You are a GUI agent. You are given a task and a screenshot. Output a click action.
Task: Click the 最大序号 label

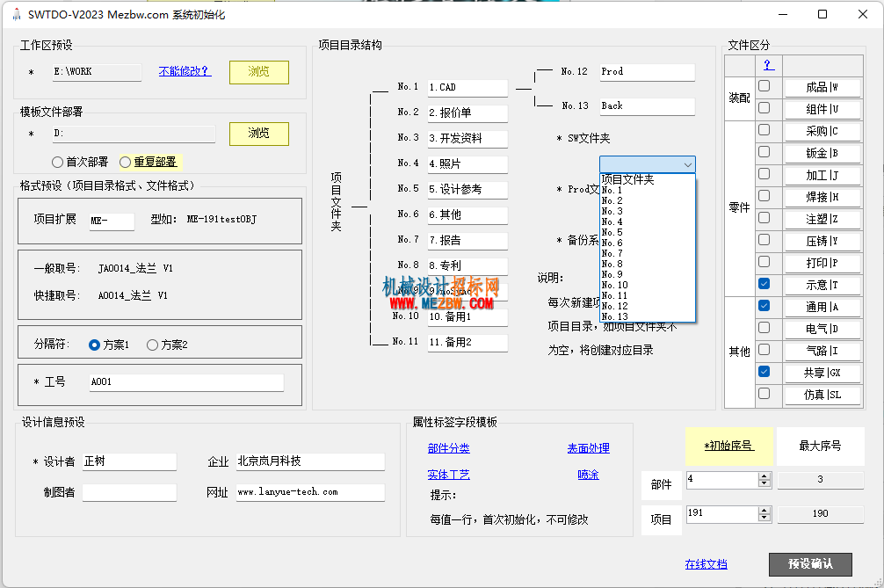tap(821, 446)
